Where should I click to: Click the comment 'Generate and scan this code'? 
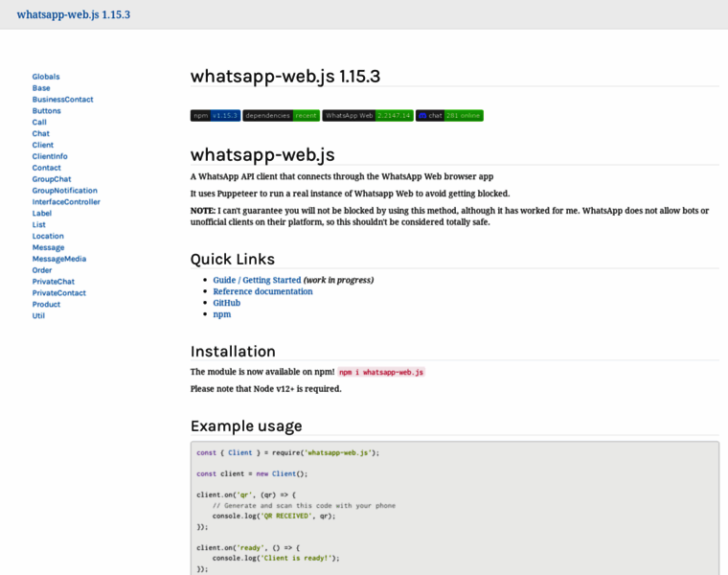(x=304, y=506)
